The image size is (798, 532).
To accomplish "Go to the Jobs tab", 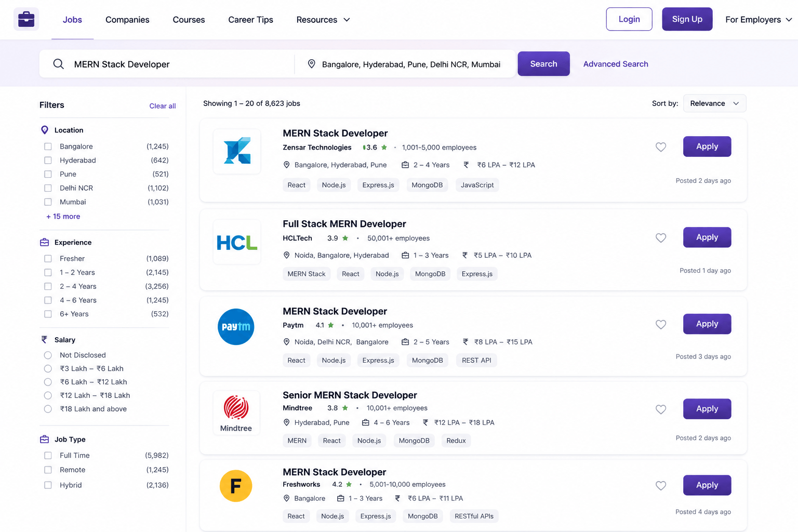I will (x=72, y=20).
